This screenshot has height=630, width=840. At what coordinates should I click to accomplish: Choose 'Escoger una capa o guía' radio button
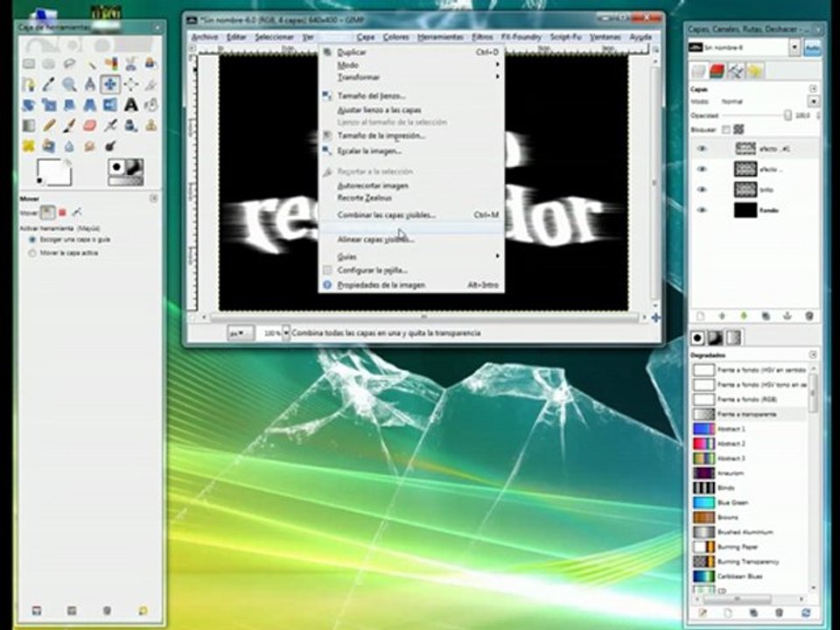(32, 240)
